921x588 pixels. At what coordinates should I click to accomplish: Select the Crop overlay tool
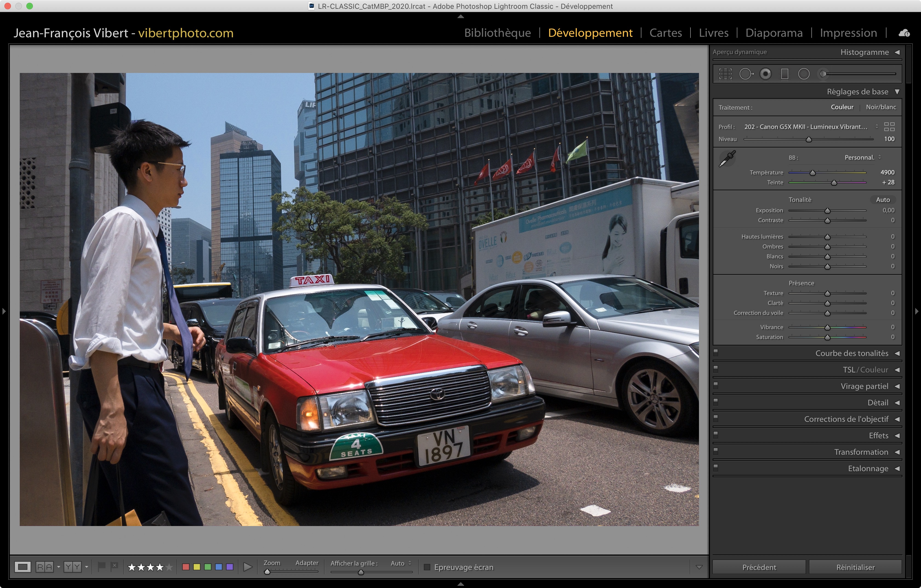coord(725,74)
